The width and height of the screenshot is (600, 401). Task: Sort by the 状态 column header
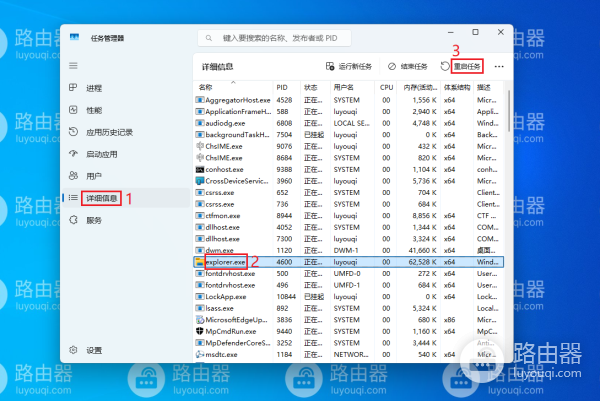coord(315,88)
